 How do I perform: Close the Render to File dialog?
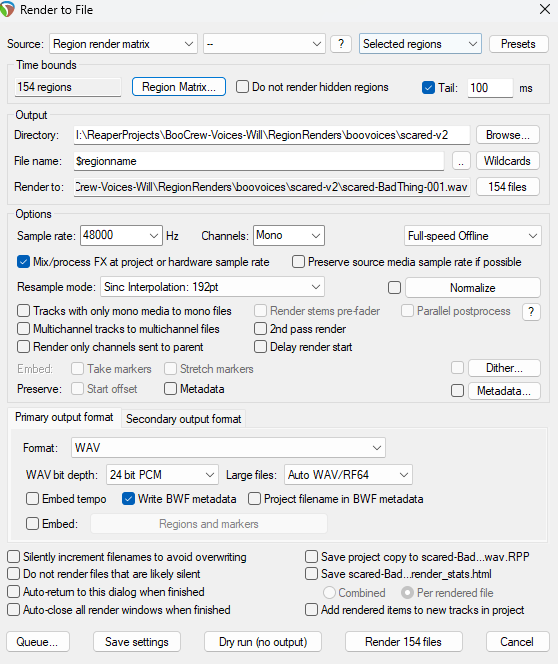(x=545, y=9)
